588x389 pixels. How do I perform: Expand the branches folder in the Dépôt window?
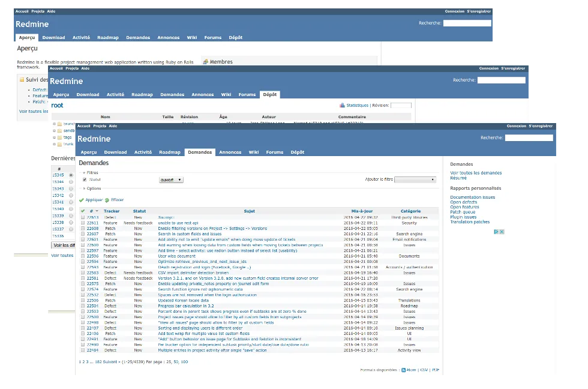pos(55,124)
